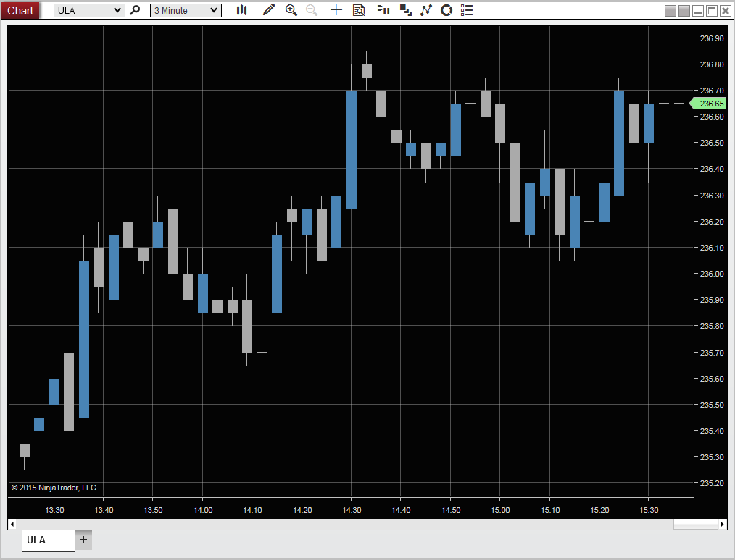Click first gray window link button
Screen dimensions: 735x560
670,10
